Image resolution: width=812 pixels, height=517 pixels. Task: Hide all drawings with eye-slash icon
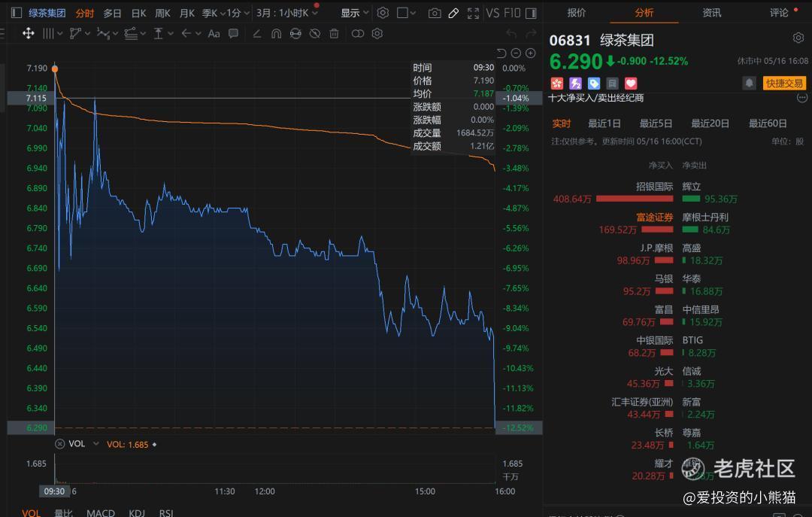315,34
